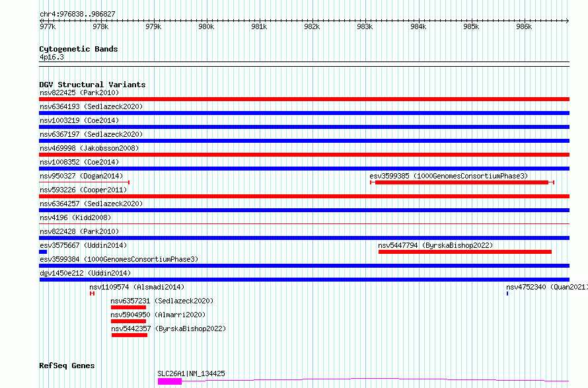The image size is (588, 388).
Task: Click the 983k ruler tick label
Action: click(x=365, y=26)
